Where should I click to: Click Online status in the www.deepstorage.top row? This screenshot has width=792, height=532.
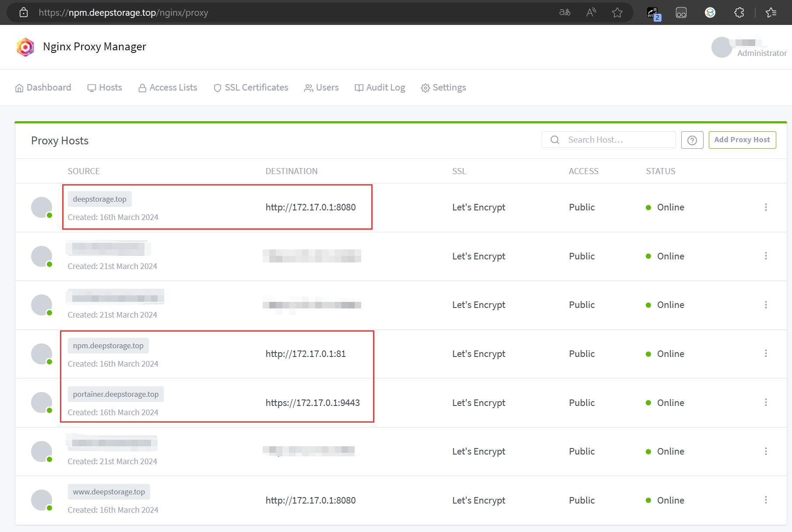665,500
